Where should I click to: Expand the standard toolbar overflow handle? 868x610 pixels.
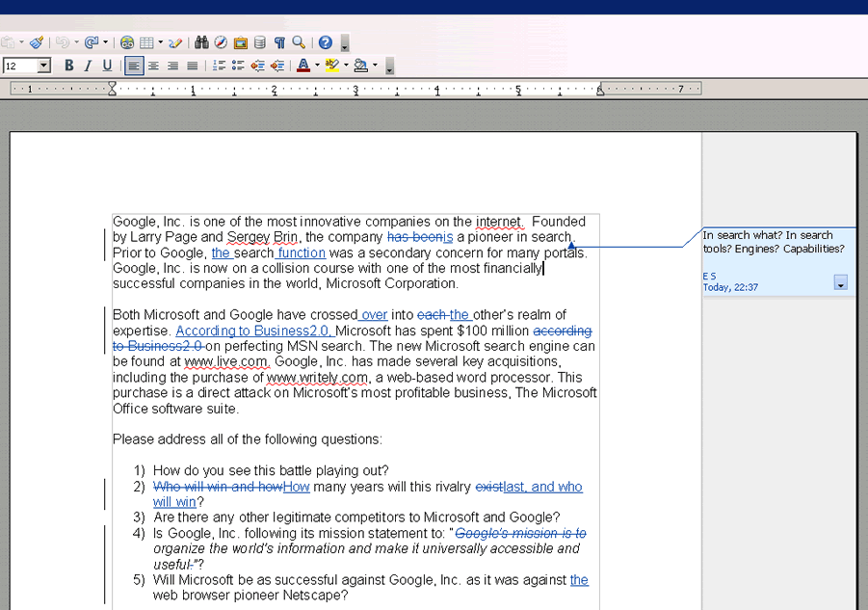coord(344,43)
